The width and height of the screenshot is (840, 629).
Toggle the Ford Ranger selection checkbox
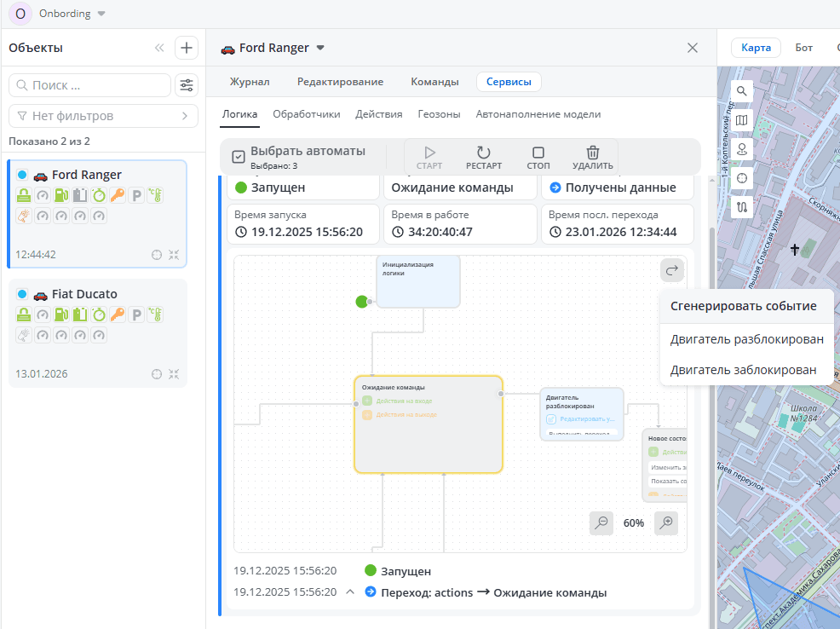pyautogui.click(x=22, y=175)
